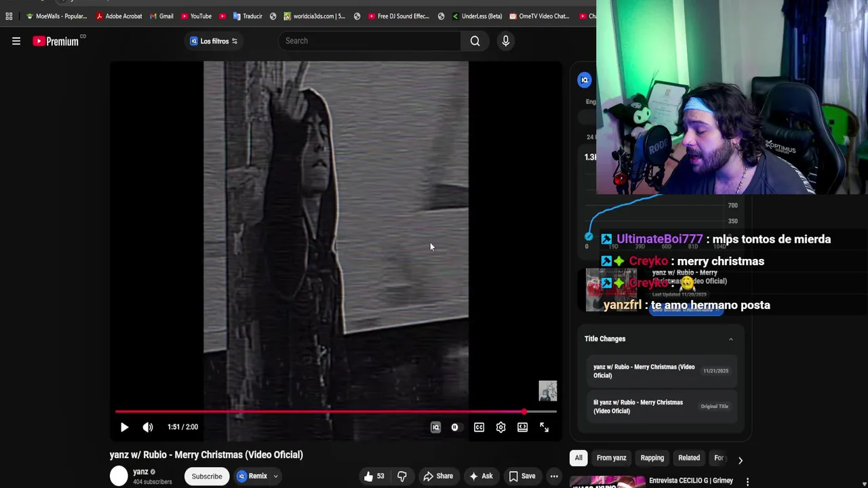868x488 pixels.
Task: Click the vidIQ panel logo icon
Action: (584, 80)
